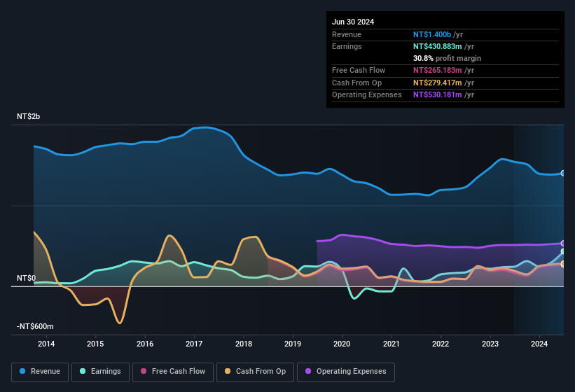This screenshot has height=392, width=575.
Task: Click the NT$1.400b revenue value
Action: [x=432, y=34]
